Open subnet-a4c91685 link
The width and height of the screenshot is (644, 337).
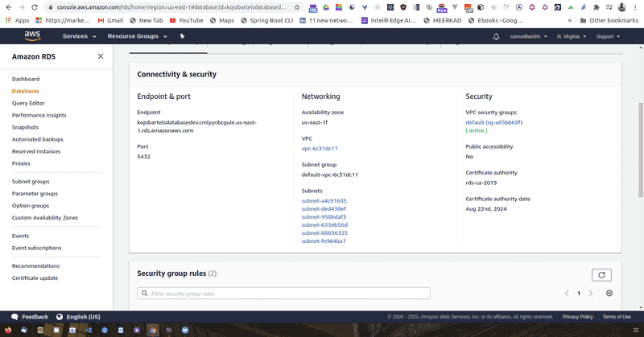pos(324,201)
